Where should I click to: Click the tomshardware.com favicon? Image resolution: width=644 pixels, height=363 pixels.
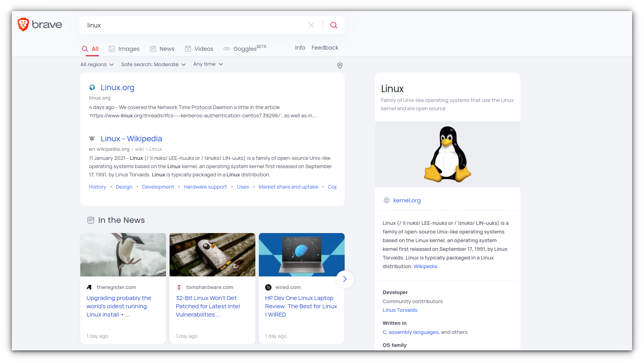tap(179, 287)
